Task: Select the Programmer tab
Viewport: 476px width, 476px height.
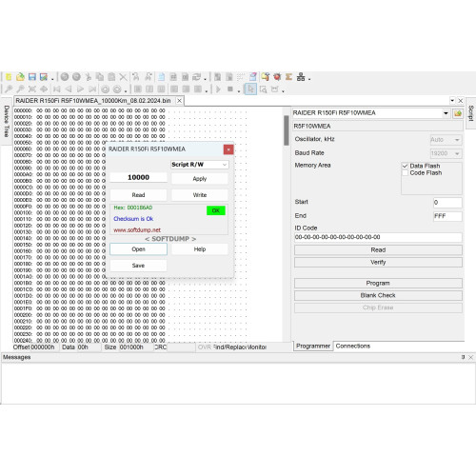Action: (x=313, y=346)
